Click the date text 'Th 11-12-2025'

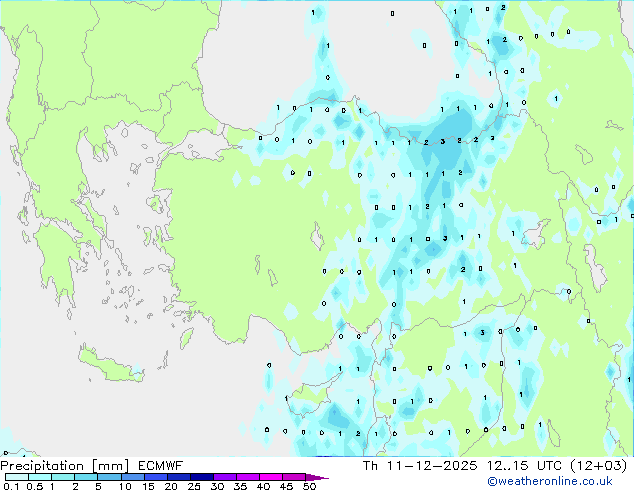[420, 466]
